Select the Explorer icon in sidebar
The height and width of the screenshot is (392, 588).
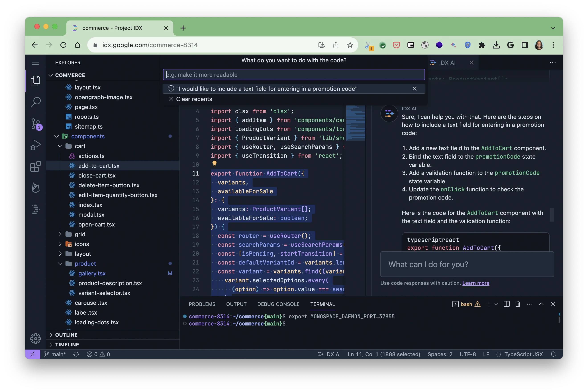pos(35,81)
